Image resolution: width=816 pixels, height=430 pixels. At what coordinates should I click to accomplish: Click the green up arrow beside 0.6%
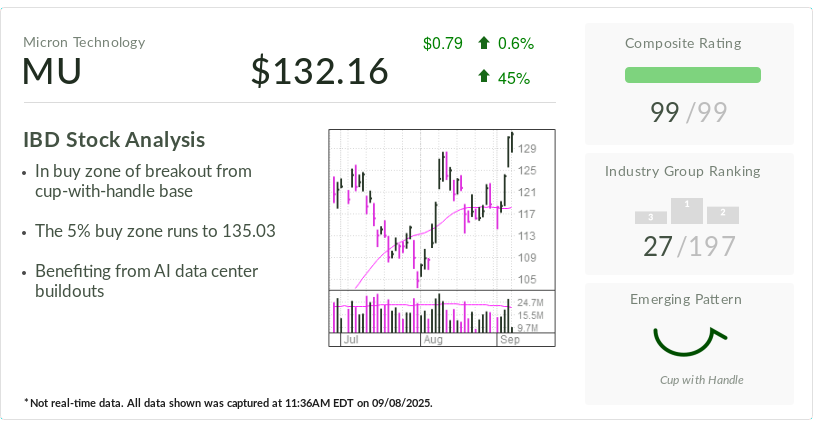[x=484, y=43]
